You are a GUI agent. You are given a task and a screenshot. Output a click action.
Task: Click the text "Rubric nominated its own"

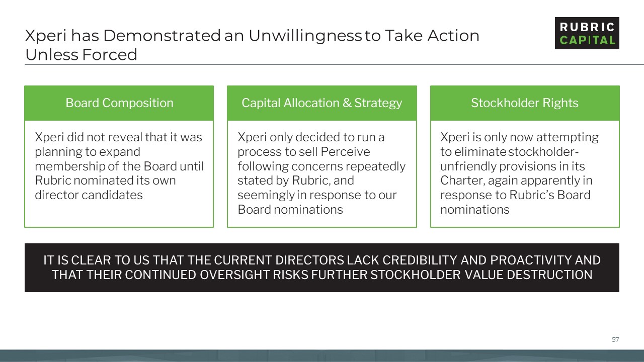(105, 180)
